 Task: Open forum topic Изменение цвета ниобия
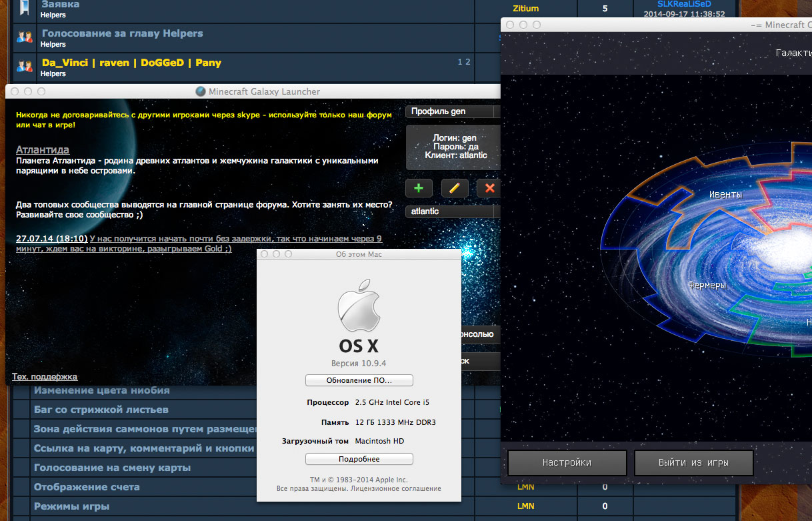pos(102,390)
